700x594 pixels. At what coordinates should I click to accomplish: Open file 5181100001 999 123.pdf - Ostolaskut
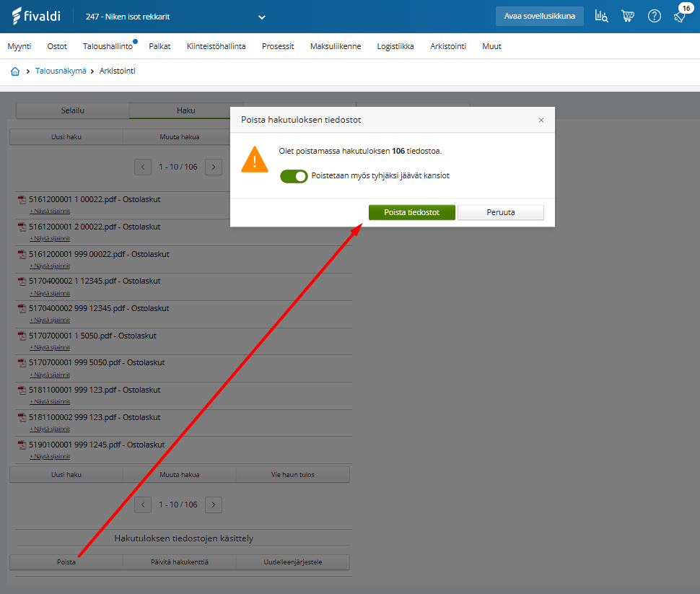click(x=95, y=390)
